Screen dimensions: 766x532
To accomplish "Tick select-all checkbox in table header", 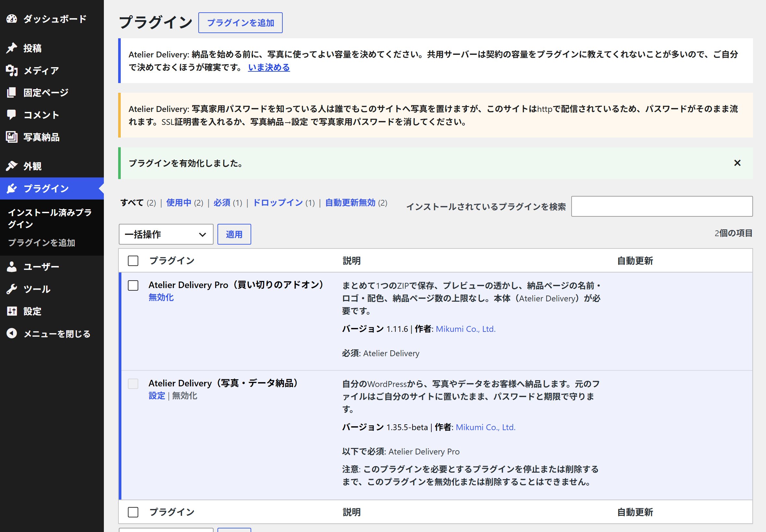I will pos(133,261).
